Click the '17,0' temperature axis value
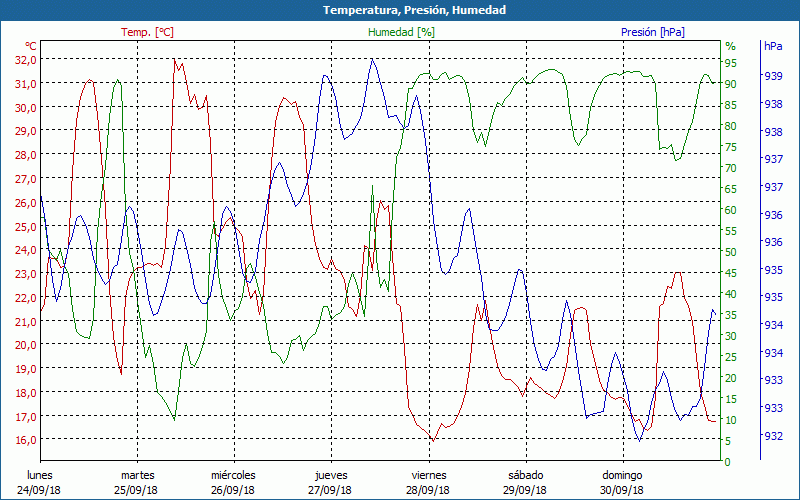This screenshot has height=500, width=800. coord(26,416)
